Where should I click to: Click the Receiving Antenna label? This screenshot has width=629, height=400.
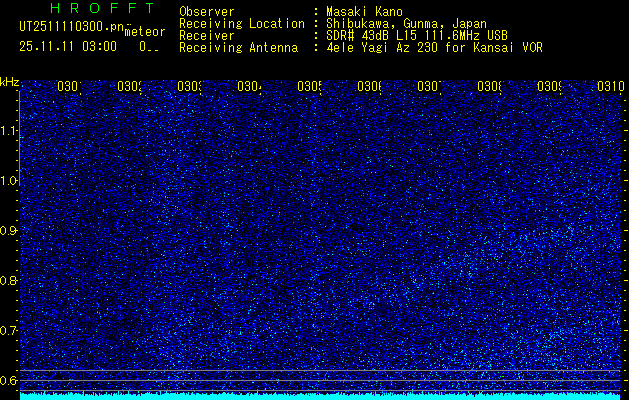[238, 48]
